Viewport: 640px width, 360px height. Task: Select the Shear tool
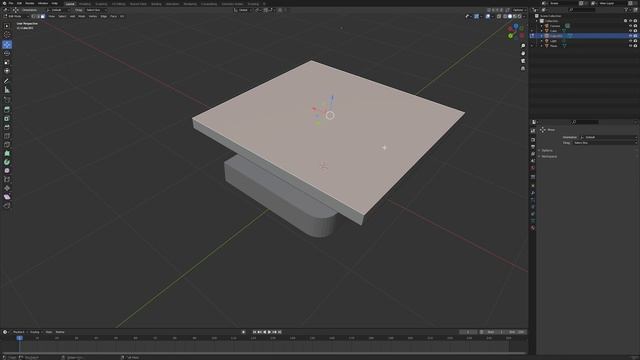point(7,197)
